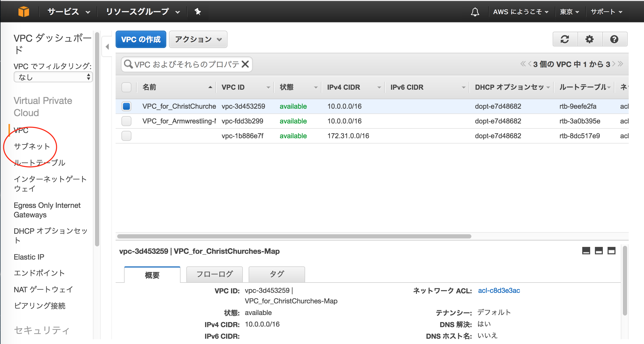The width and height of the screenshot is (644, 344).
Task: Click the VPC の作成 button
Action: coord(141,39)
